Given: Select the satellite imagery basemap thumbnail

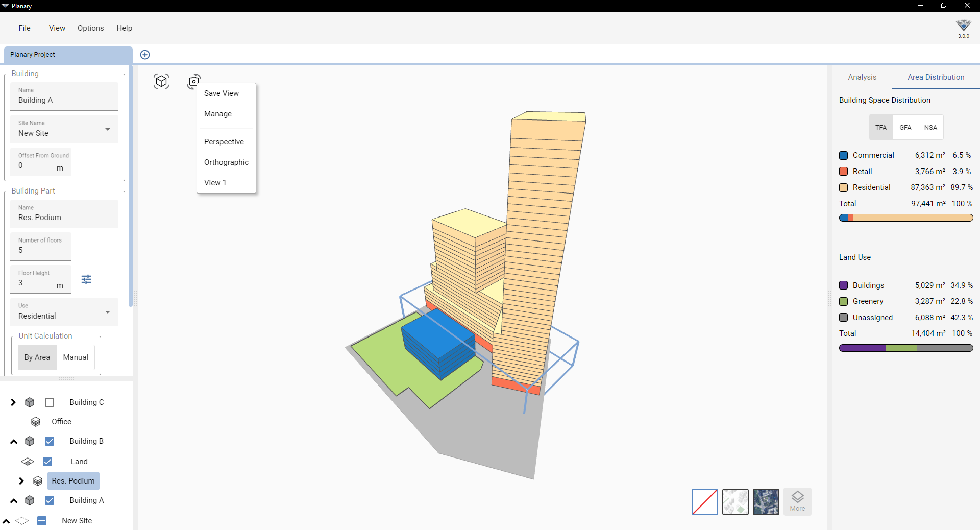Looking at the screenshot, I should pyautogui.click(x=766, y=502).
